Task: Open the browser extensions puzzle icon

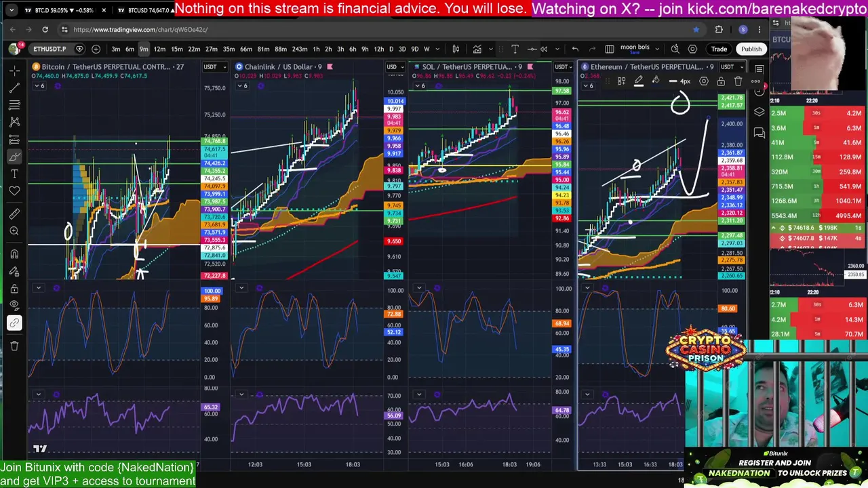Action: point(719,29)
